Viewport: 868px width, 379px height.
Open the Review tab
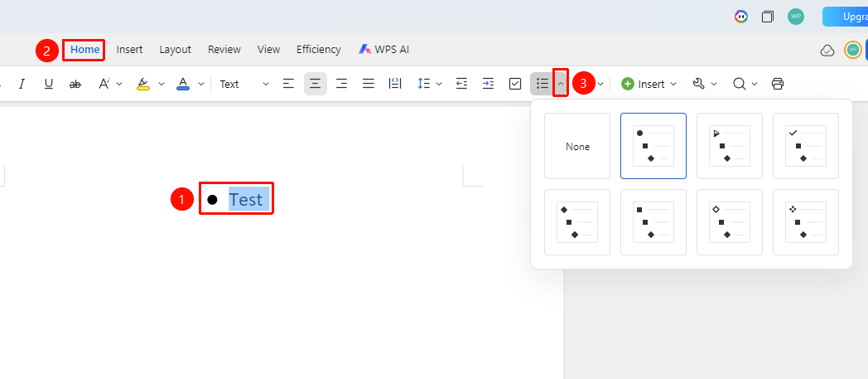(224, 49)
